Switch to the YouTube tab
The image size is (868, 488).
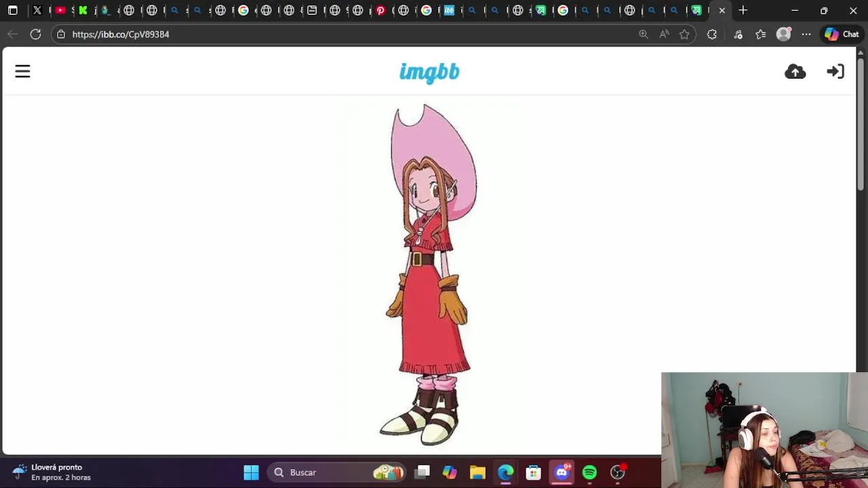point(60,10)
